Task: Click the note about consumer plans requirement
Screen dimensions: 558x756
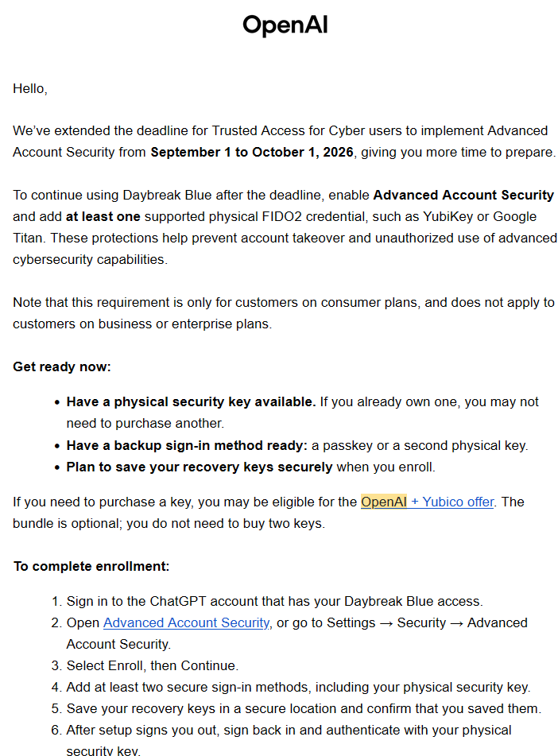Action: (x=284, y=313)
